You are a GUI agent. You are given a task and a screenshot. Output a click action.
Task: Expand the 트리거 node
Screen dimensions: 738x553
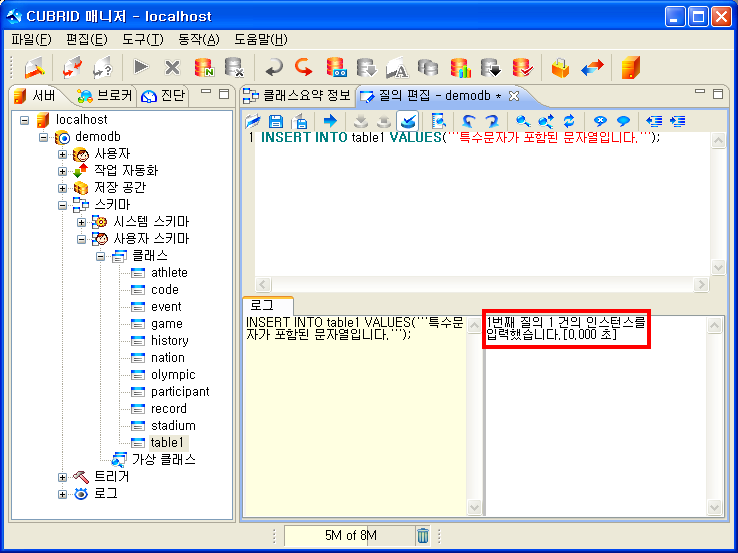coord(63,477)
